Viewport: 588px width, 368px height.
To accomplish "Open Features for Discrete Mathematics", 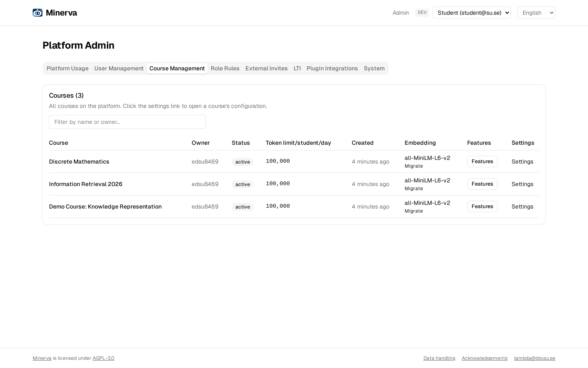I will [482, 162].
